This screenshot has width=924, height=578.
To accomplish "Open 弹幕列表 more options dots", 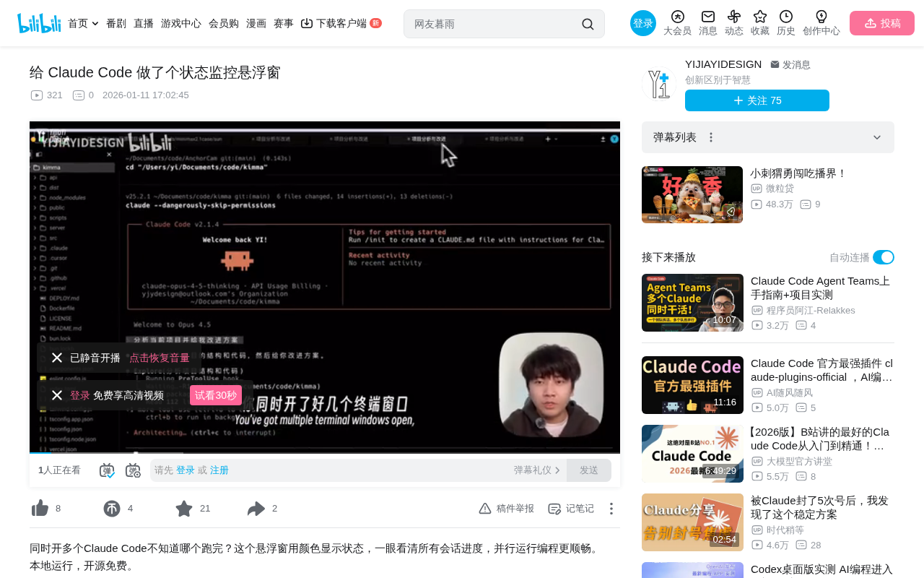I will tap(711, 137).
